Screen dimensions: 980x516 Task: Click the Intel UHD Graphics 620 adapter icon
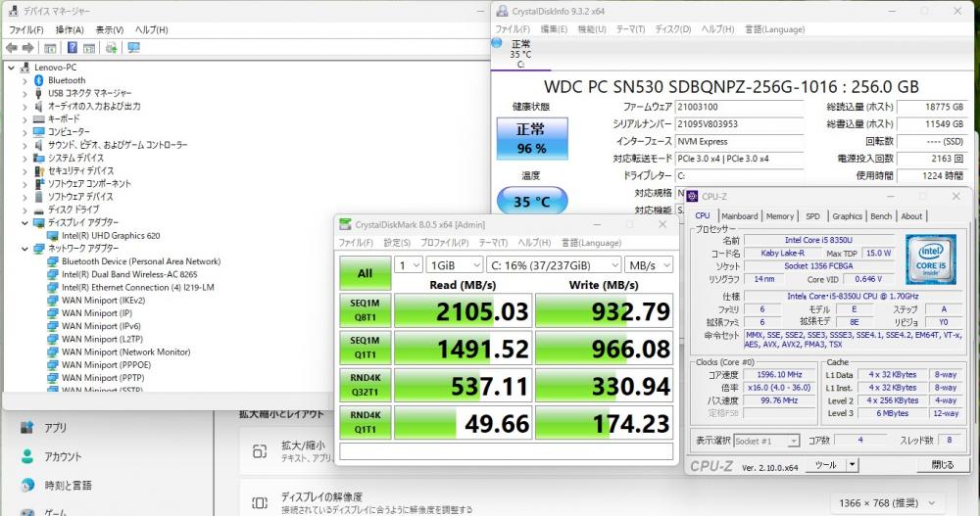pyautogui.click(x=53, y=236)
